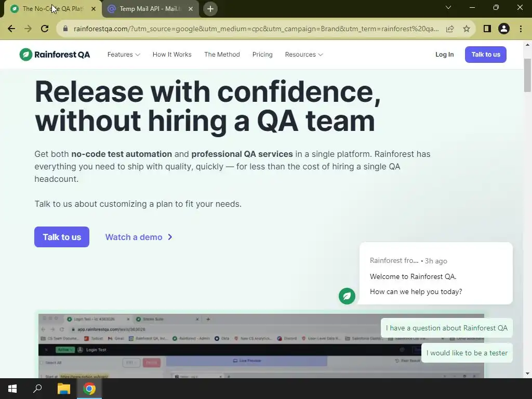532x399 pixels.
Task: Reload the page with the refresh icon
Action: pyautogui.click(x=45, y=29)
